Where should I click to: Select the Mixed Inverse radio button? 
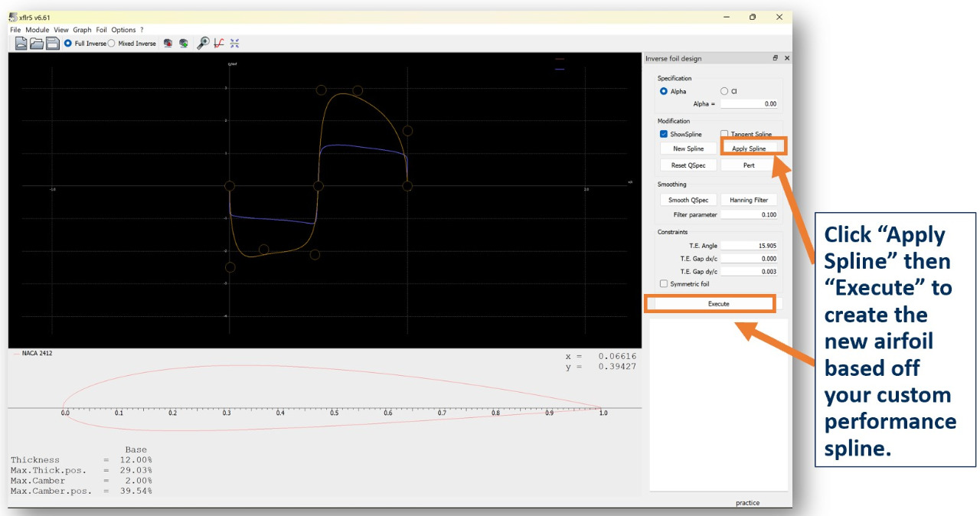pos(112,44)
